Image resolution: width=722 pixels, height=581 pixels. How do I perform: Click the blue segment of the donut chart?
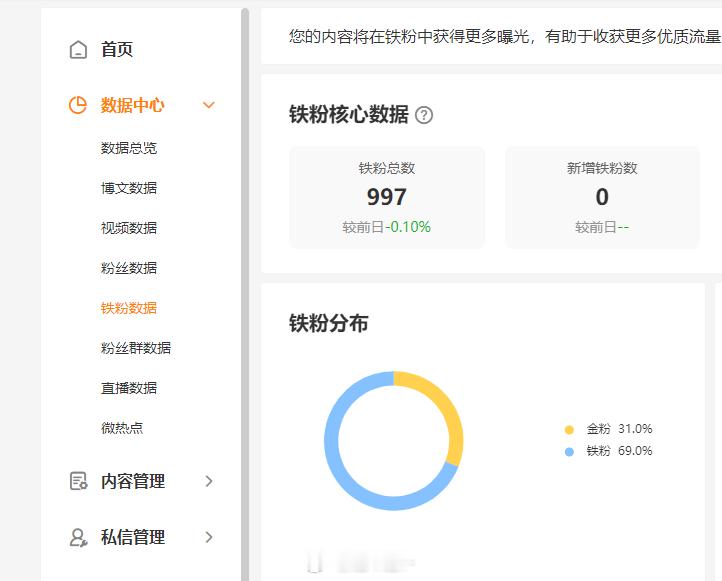coord(338,465)
